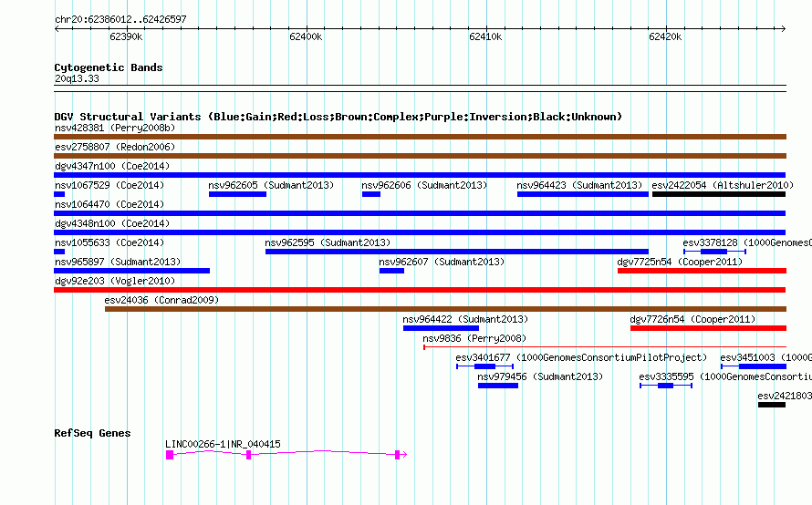Select the 62420k ruler position label
812x505 pixels.
(665, 36)
